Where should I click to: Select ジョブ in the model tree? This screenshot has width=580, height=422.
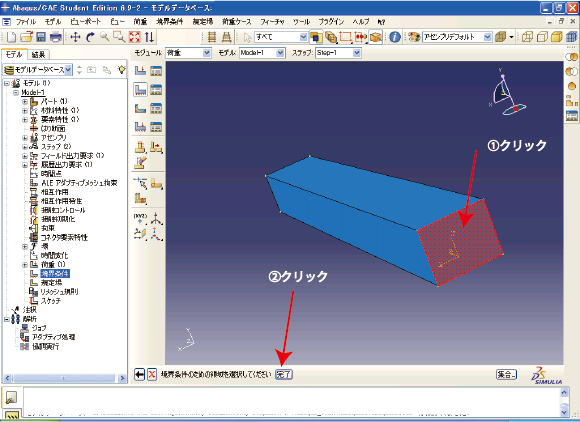click(39, 328)
